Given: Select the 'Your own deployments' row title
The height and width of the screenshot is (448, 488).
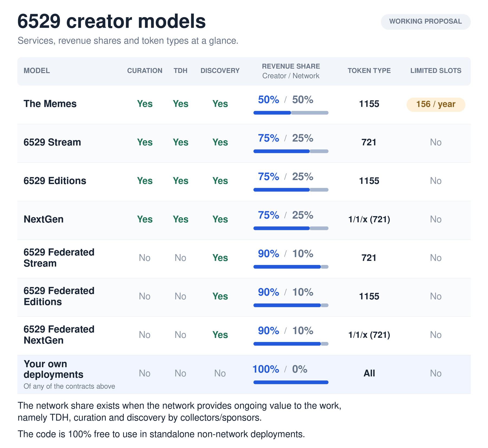Looking at the screenshot, I should point(54,369).
